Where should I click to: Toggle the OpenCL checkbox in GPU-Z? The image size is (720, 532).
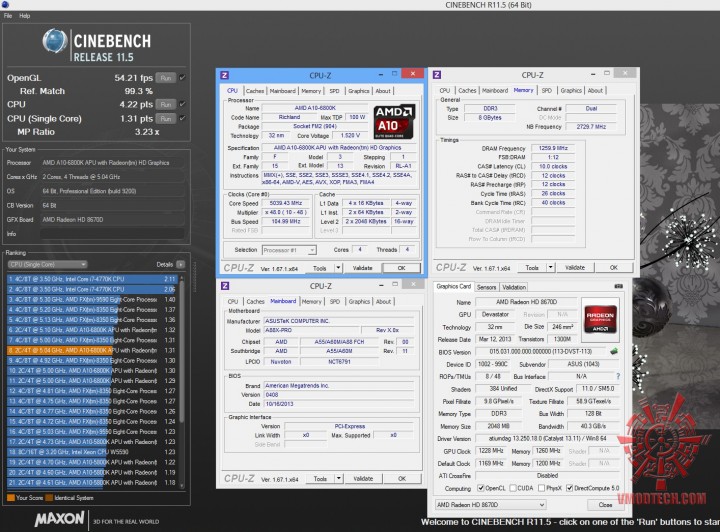click(x=481, y=488)
